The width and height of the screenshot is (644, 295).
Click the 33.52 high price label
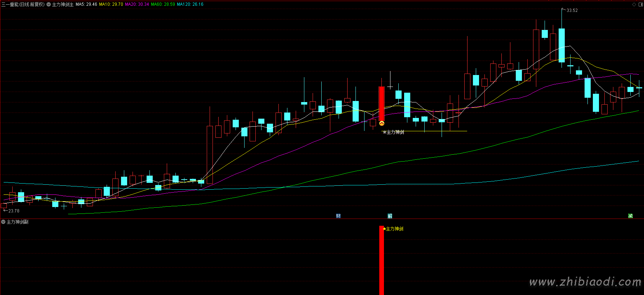[x=572, y=10]
